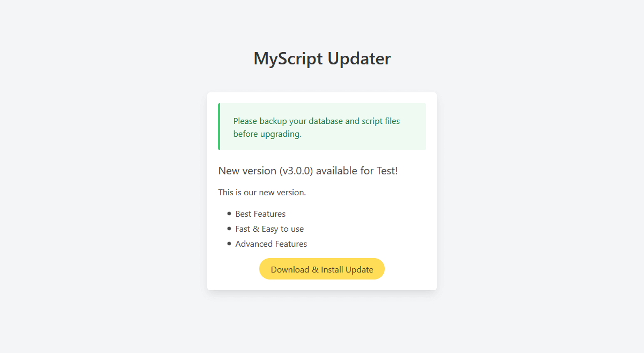Click the "New version (v3.0.0) available" heading
644x353 pixels.
308,171
